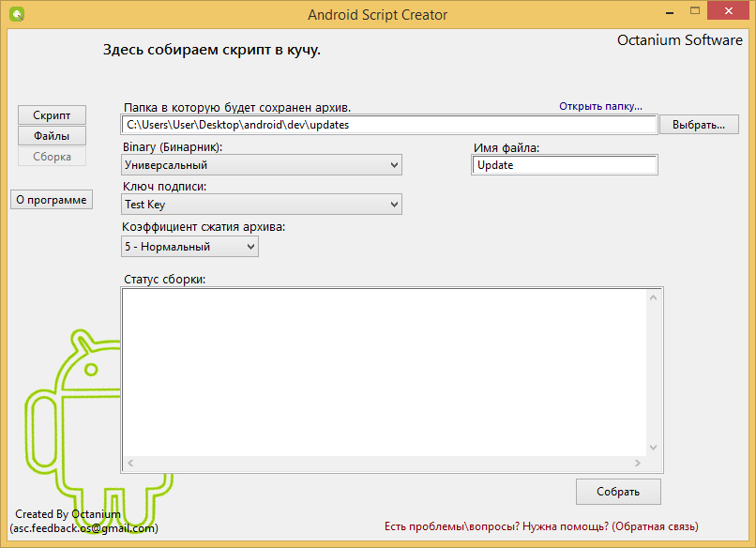Click the Открыть папку... link
This screenshot has width=756, height=548.
point(600,106)
